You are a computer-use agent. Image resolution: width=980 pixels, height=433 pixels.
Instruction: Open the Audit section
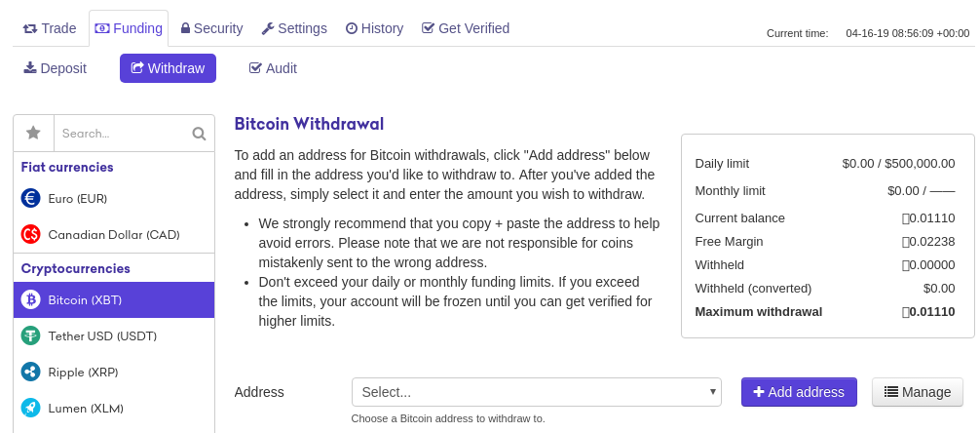[273, 68]
